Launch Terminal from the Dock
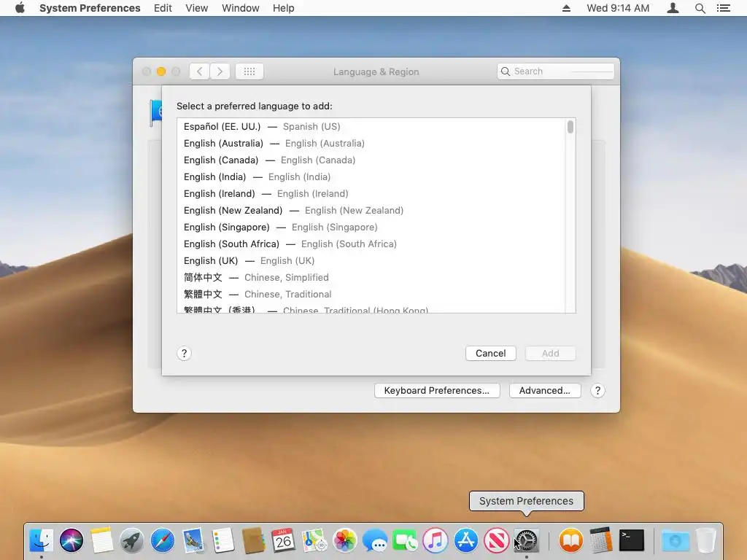The image size is (747, 560). pyautogui.click(x=632, y=540)
